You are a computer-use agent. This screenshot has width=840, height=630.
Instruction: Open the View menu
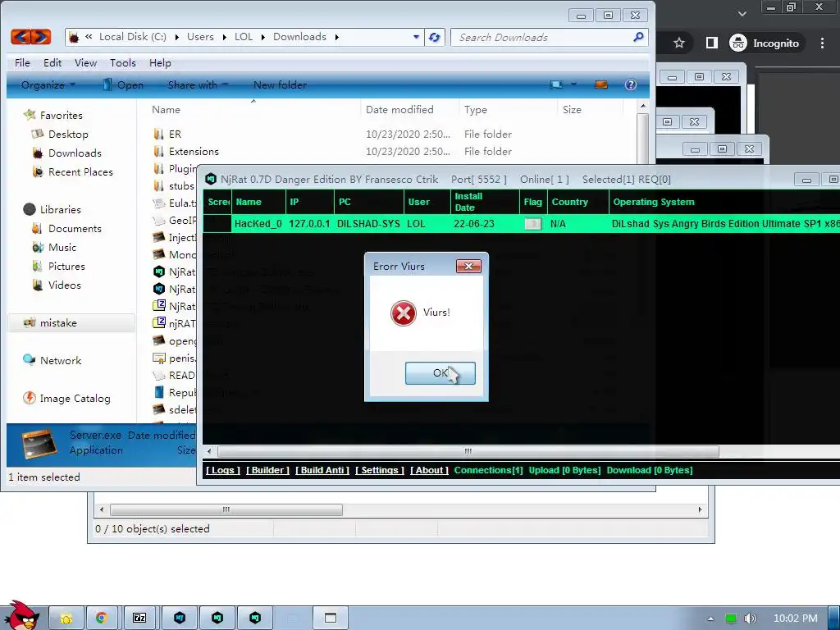tap(85, 62)
